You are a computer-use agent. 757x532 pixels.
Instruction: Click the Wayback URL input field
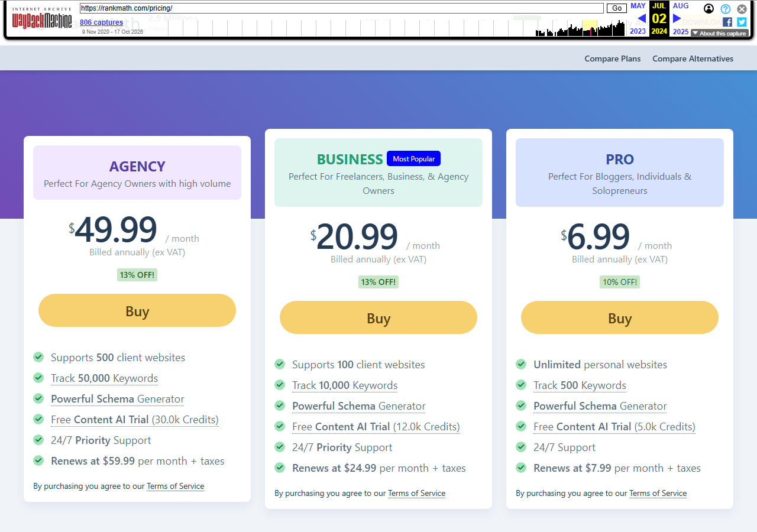tap(342, 8)
